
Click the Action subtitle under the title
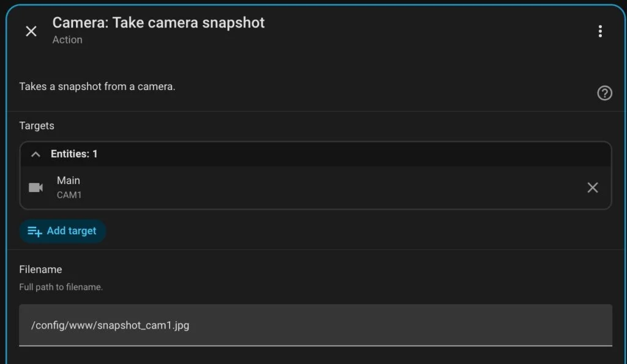[x=67, y=40]
